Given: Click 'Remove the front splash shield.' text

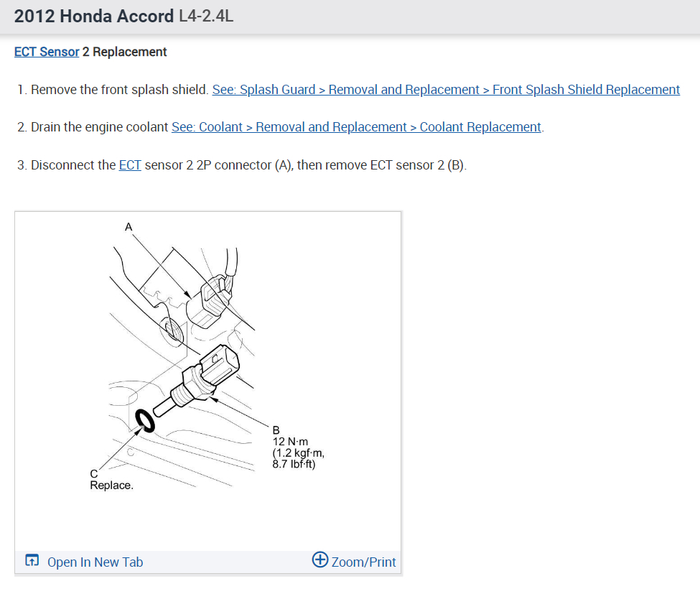Looking at the screenshot, I should (120, 89).
